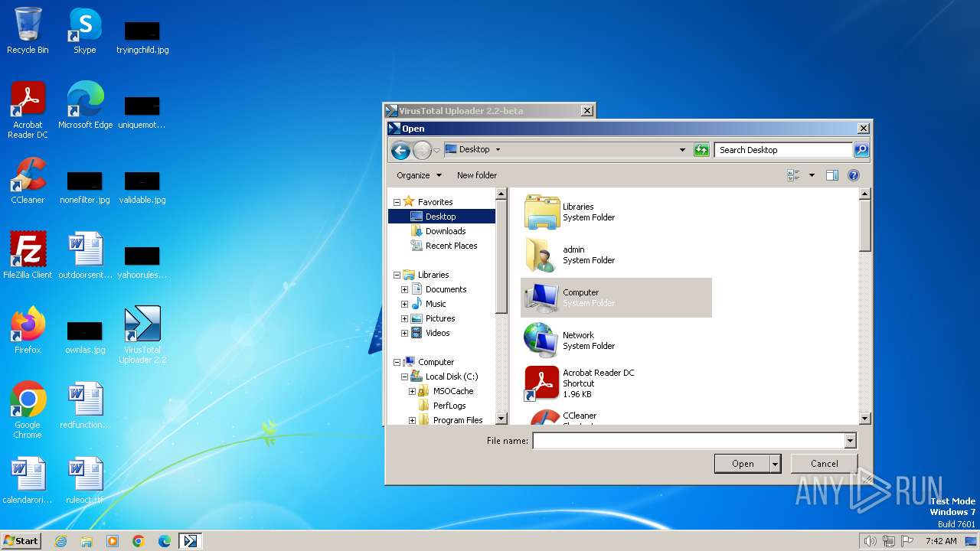Select the Computer system folder item
Image resolution: width=980 pixels, height=551 pixels.
[616, 298]
